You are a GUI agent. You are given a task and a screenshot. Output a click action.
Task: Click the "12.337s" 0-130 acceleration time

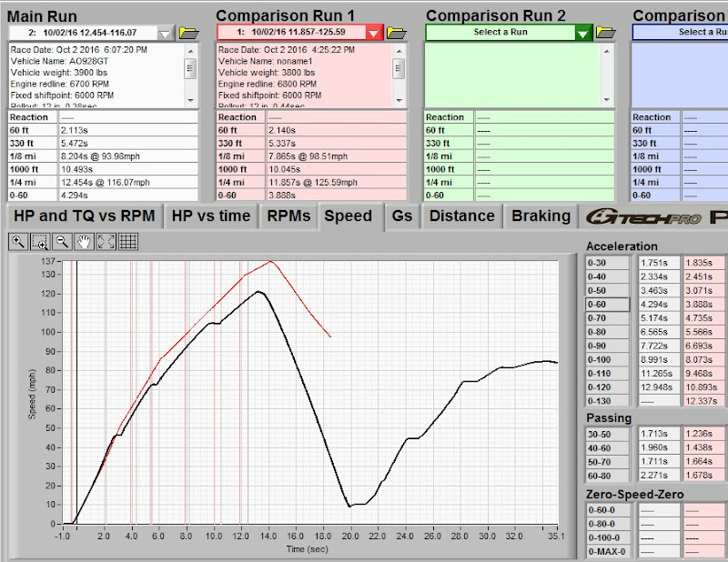tap(702, 401)
